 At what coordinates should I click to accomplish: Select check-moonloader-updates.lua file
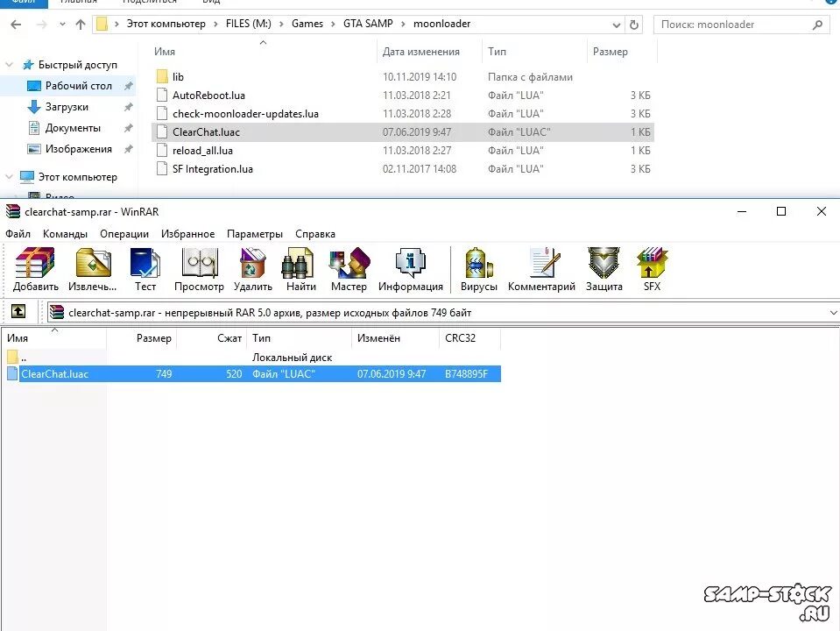click(403, 114)
